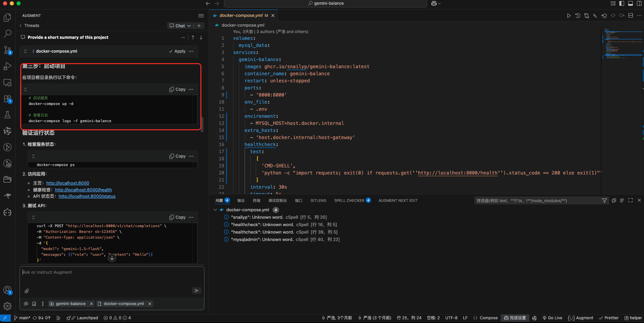Open Source Control view with badge 3

tap(7, 50)
